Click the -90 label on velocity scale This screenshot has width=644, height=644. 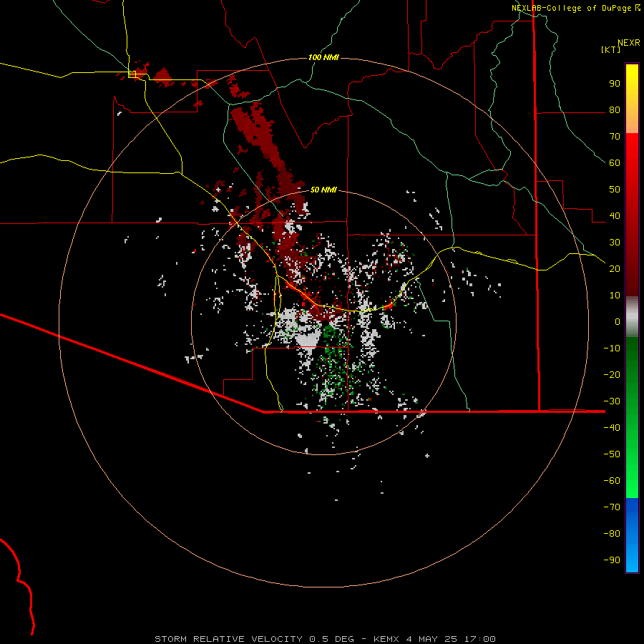(612, 560)
